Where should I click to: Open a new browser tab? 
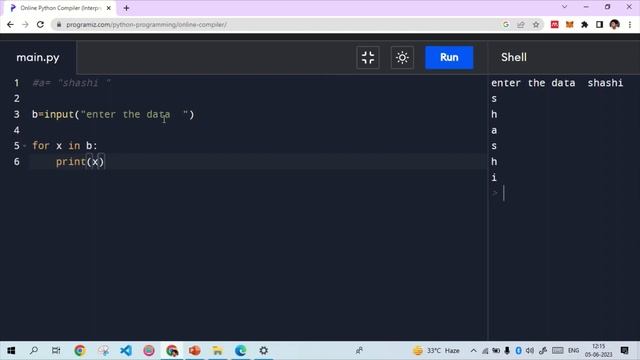127,8
